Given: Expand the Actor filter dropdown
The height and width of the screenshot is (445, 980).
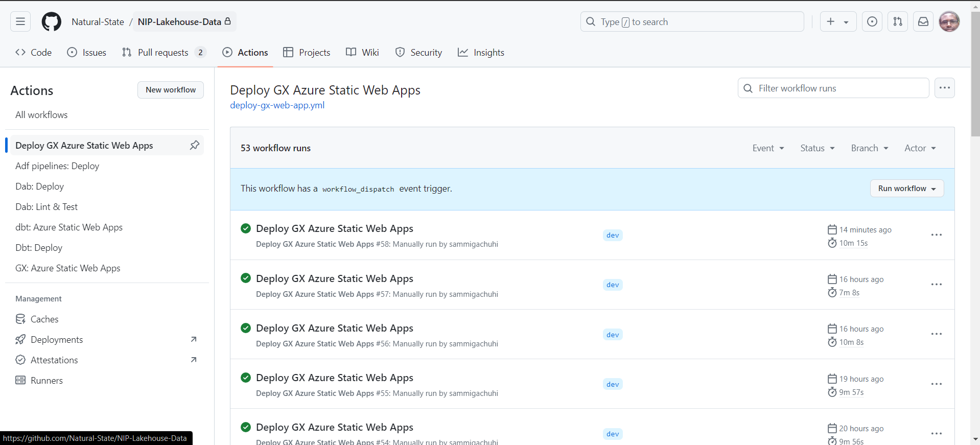Looking at the screenshot, I should 920,148.
